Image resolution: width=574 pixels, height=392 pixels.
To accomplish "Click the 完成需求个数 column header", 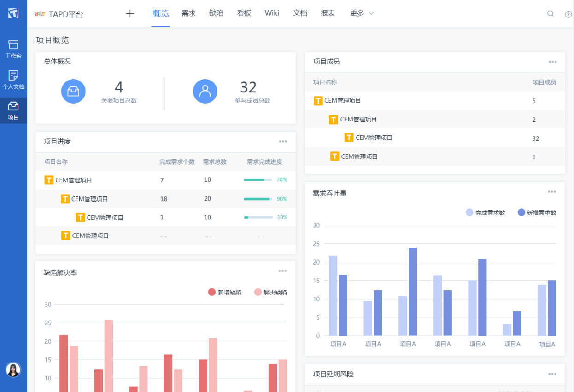I will pos(177,162).
